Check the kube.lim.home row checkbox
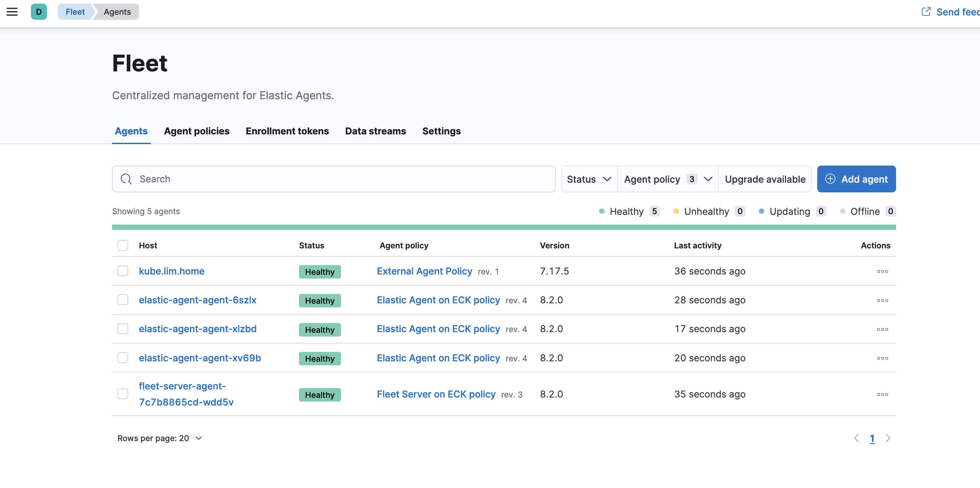Image resolution: width=980 pixels, height=488 pixels. 123,271
